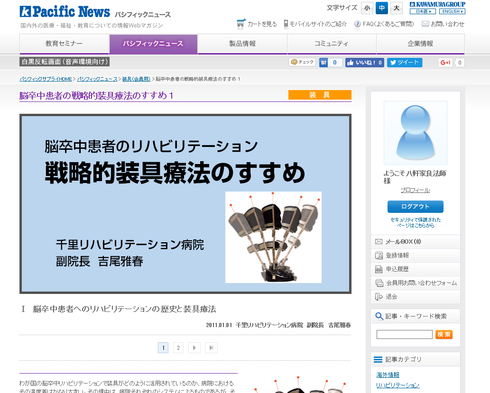
Task: Set font size to medium (中)
Action: (x=382, y=8)
